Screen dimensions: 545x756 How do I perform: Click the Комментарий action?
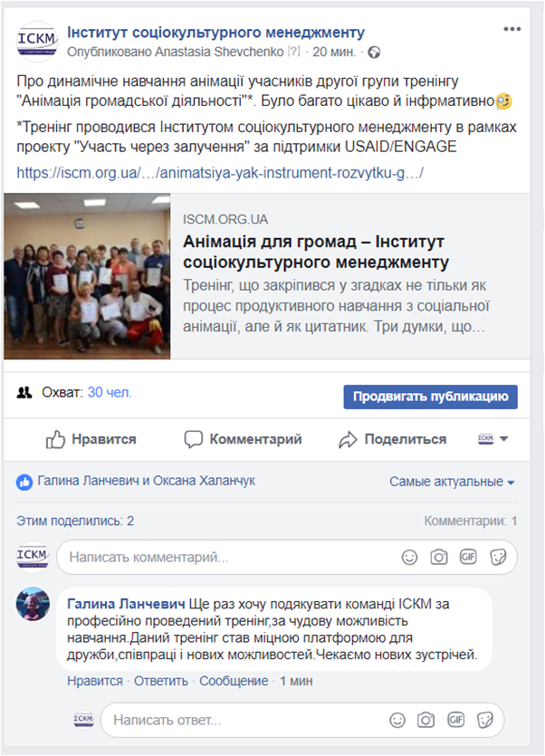coord(244,439)
